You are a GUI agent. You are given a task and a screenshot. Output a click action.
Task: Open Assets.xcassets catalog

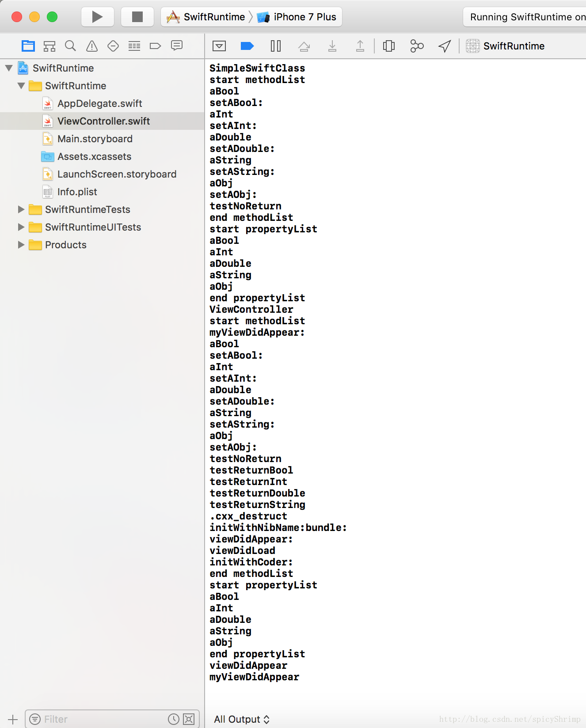94,156
